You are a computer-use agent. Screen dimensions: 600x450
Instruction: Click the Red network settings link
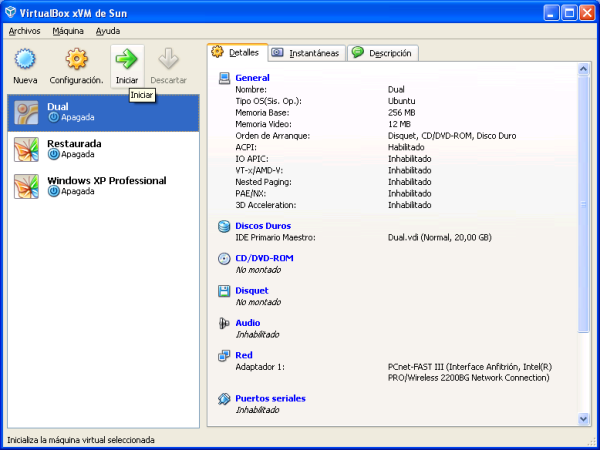click(244, 355)
